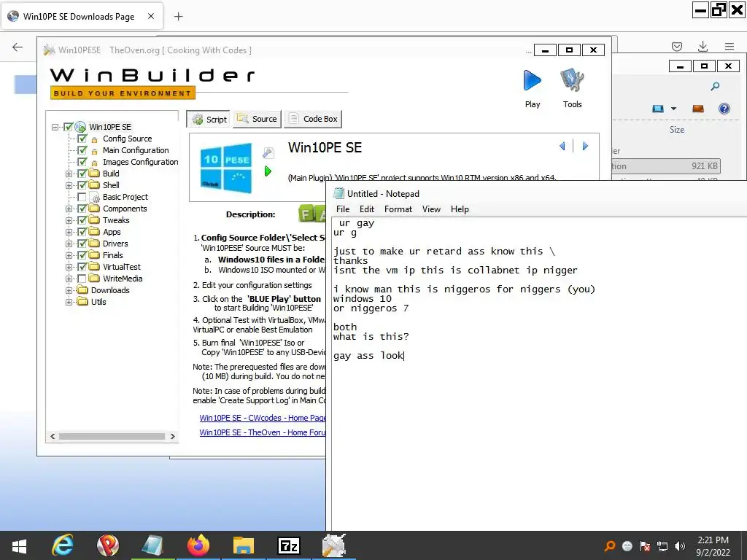Viewport: 747px width, 560px height.
Task: Uncheck the Main Configuration checkbox
Action: [x=82, y=150]
